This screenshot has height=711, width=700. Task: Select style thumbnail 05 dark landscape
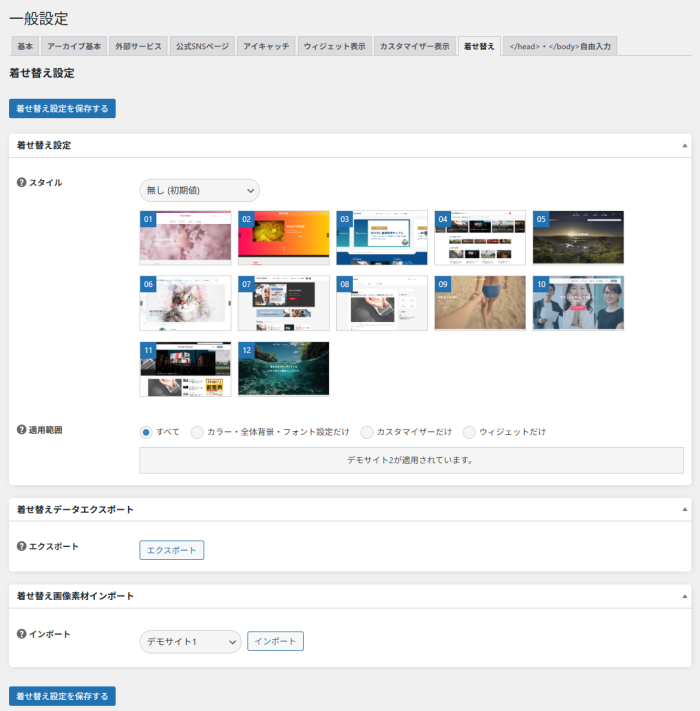[578, 237]
